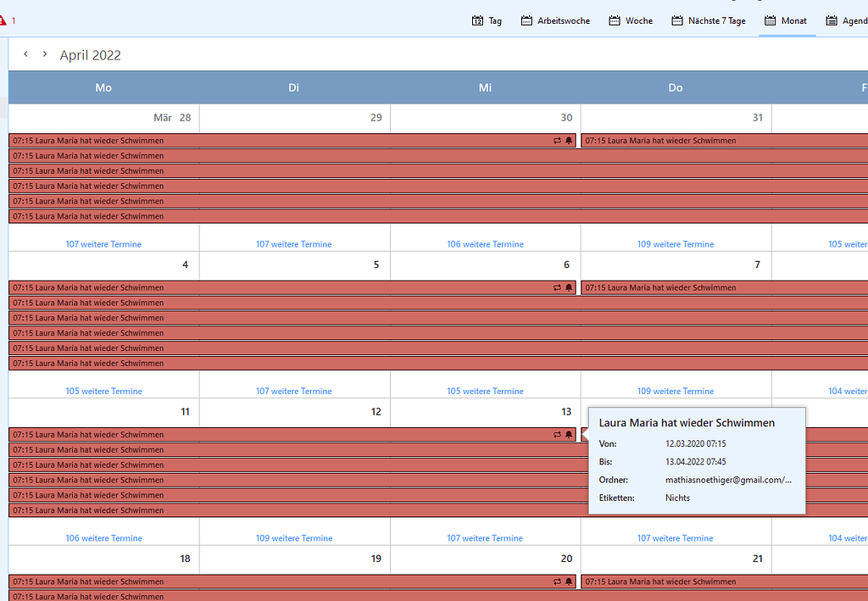The image size is (868, 601).
Task: Select the Mi weekday column header
Action: tap(486, 87)
